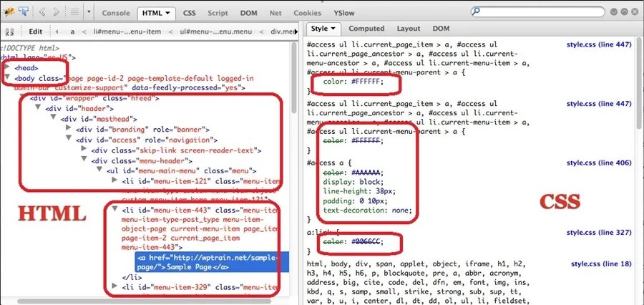Minimize Firebug with the down-arrow circle

[x=615, y=12]
